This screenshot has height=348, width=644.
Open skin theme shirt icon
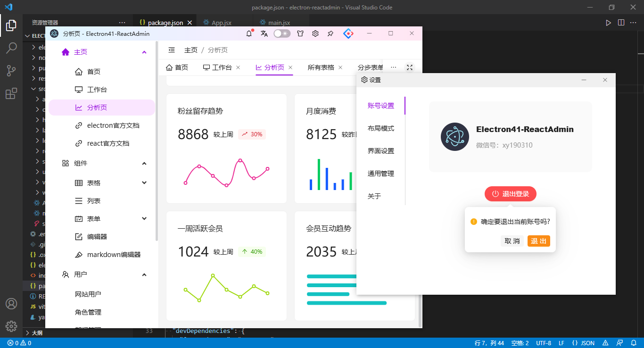pyautogui.click(x=300, y=33)
